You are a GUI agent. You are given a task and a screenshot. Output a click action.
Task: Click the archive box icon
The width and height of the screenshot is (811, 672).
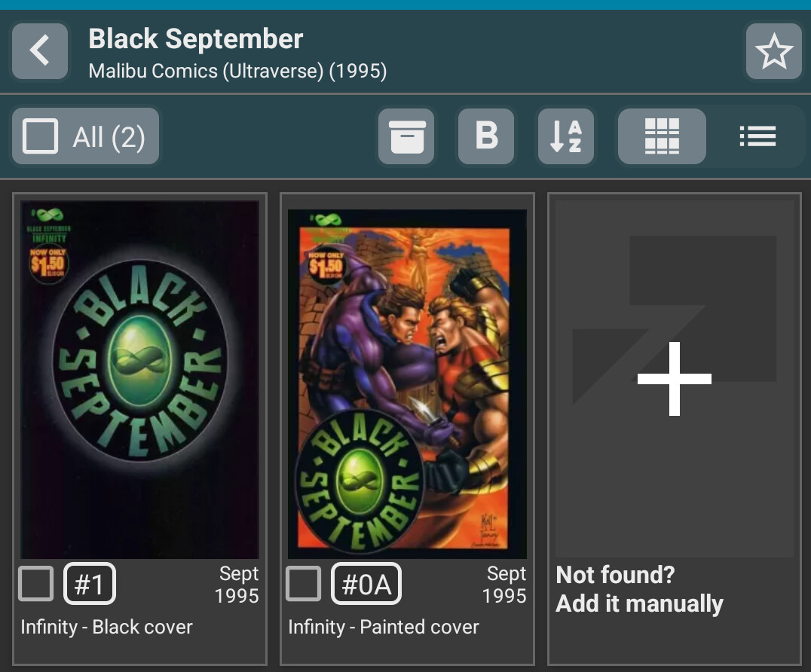point(406,136)
